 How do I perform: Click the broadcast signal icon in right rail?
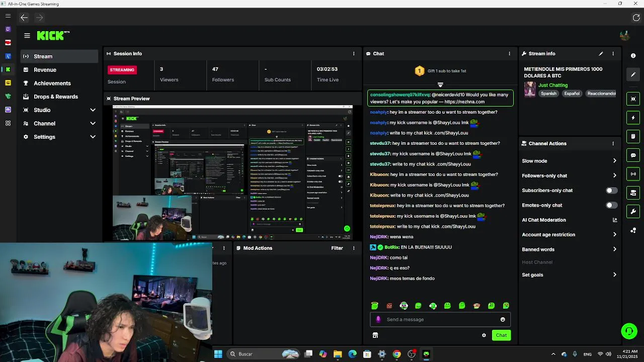633,174
